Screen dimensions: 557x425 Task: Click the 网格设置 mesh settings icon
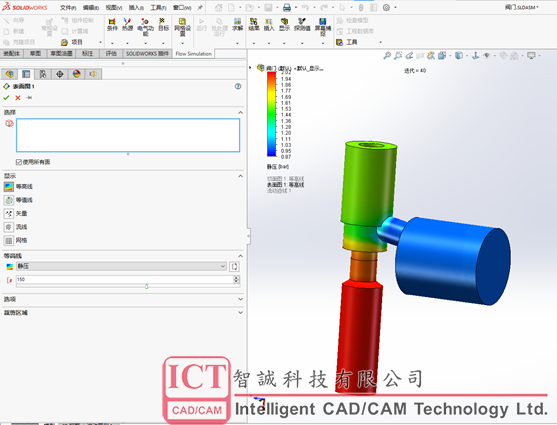[183, 27]
